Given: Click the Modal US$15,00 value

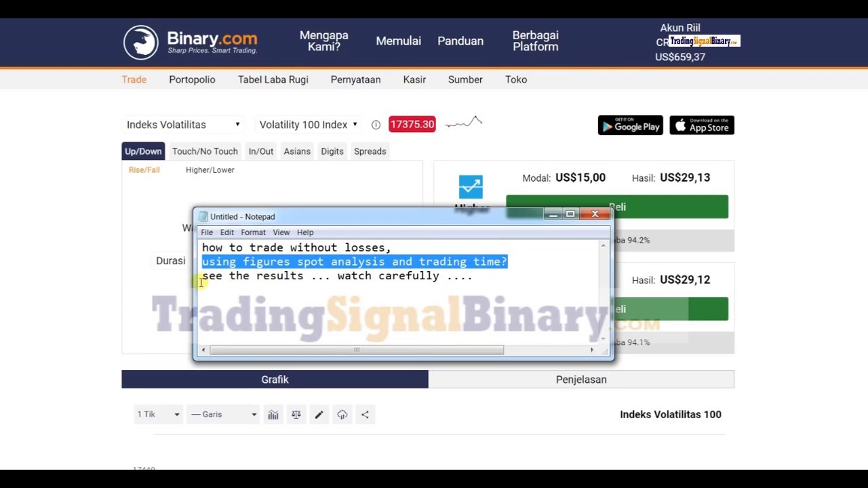Looking at the screenshot, I should (x=580, y=178).
